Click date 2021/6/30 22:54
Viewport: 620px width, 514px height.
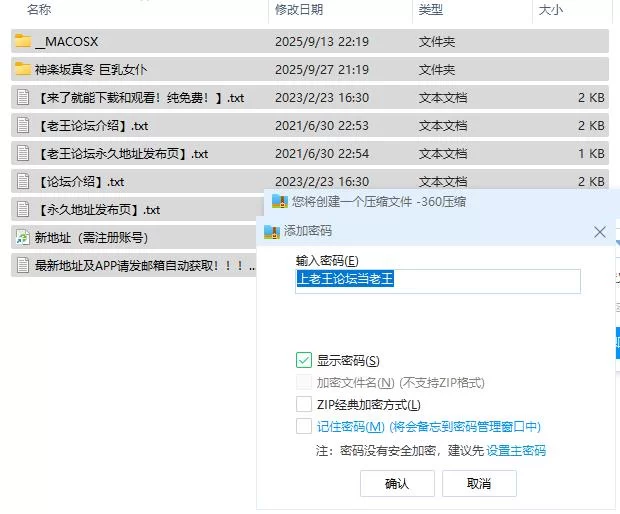(x=322, y=154)
